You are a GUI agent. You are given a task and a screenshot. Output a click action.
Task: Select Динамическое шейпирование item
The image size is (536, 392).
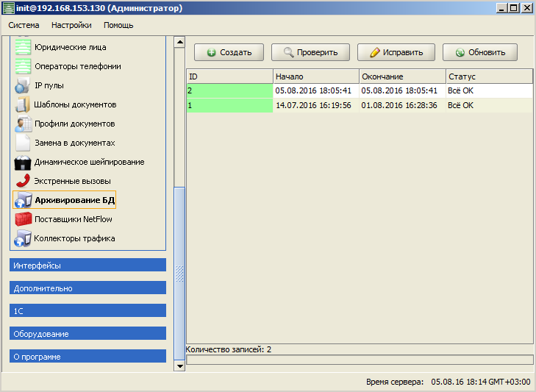[x=89, y=162]
